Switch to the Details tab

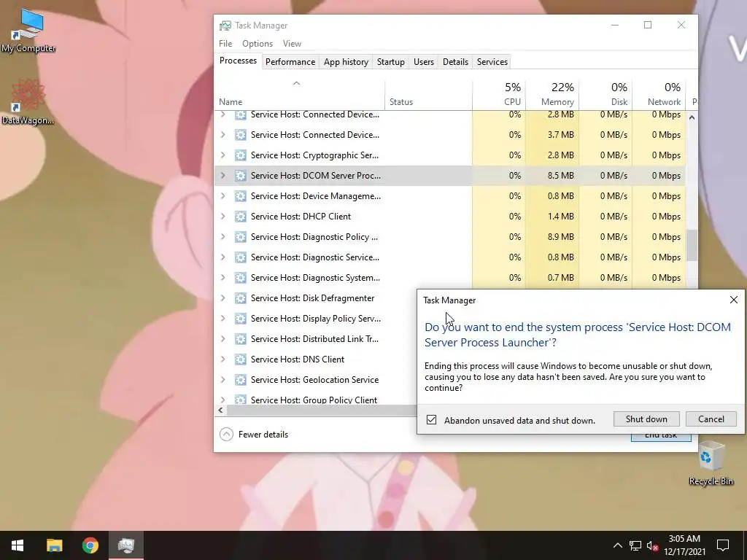(455, 62)
